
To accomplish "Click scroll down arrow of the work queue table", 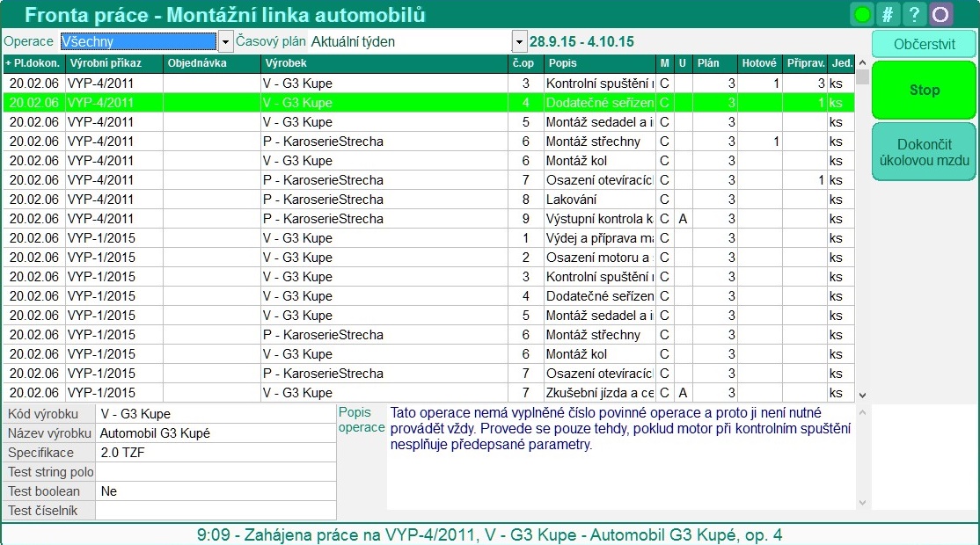I will pos(862,396).
